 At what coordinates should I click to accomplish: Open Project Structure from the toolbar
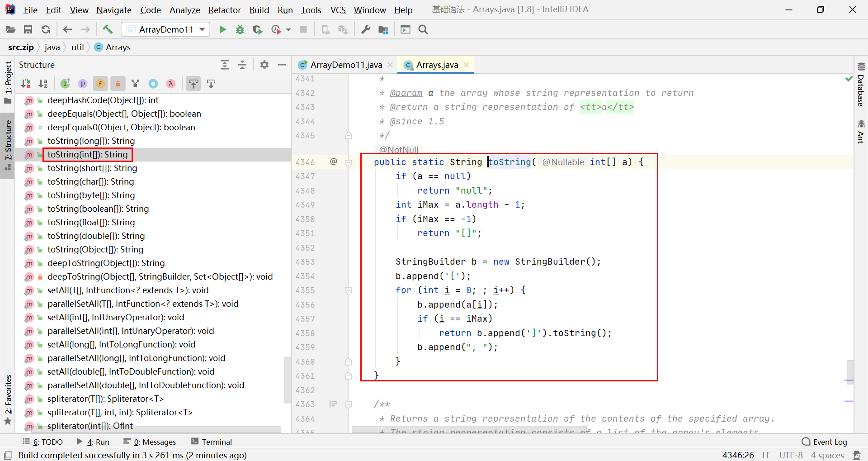click(383, 30)
